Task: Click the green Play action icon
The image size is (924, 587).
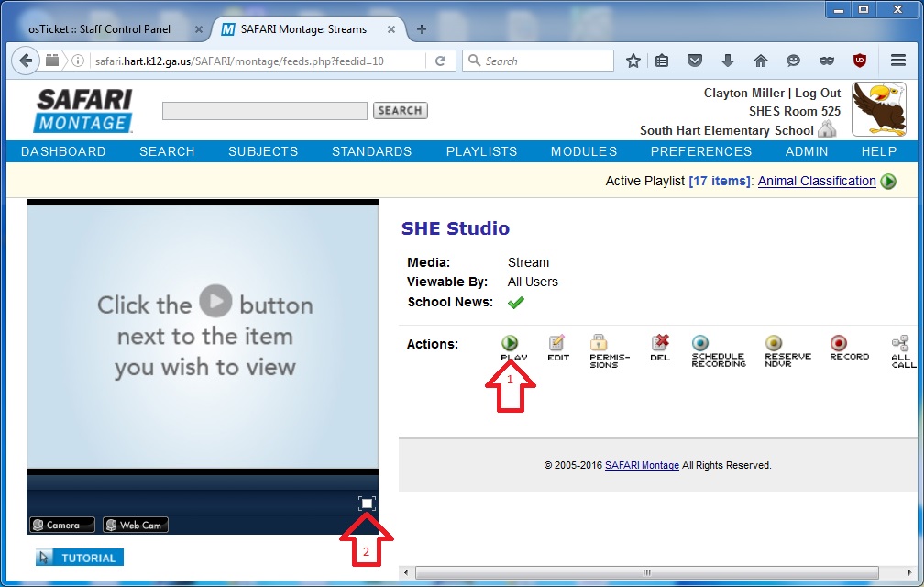Action: tap(510, 343)
